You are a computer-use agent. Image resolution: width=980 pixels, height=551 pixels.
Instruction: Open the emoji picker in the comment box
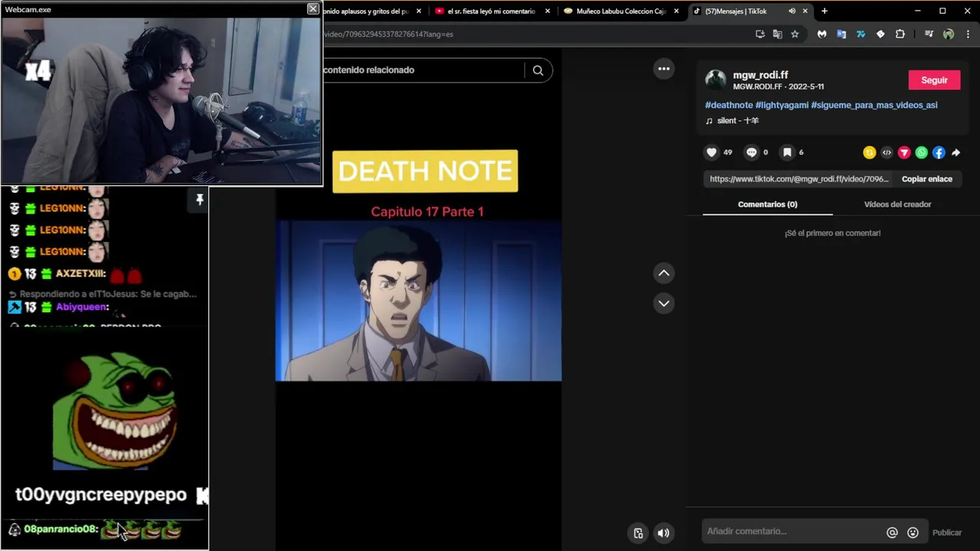pos(913,533)
